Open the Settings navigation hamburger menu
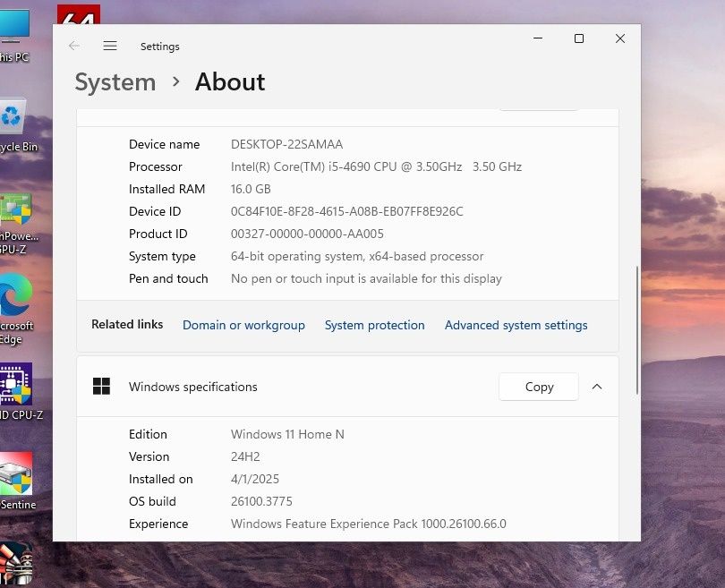This screenshot has width=725, height=588. 110,46
